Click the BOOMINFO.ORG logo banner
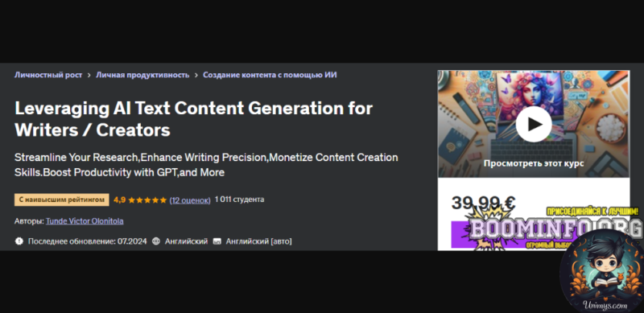Screen dimensions: 644x313 (554, 229)
